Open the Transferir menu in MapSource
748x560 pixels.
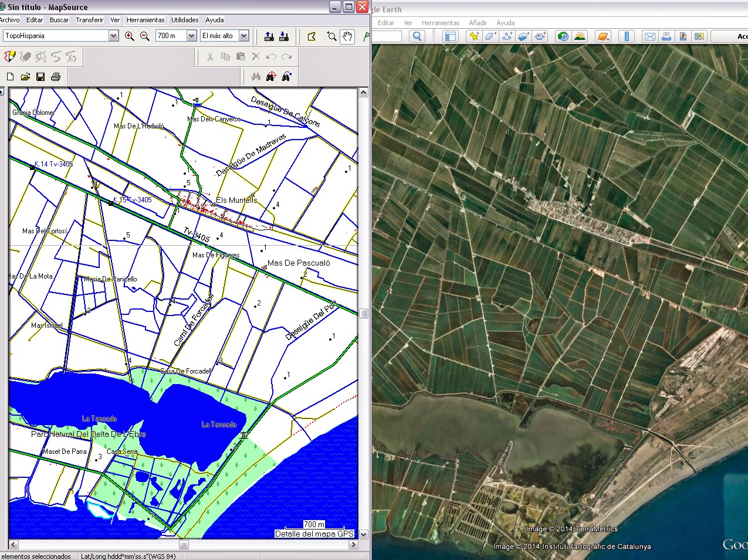point(89,19)
